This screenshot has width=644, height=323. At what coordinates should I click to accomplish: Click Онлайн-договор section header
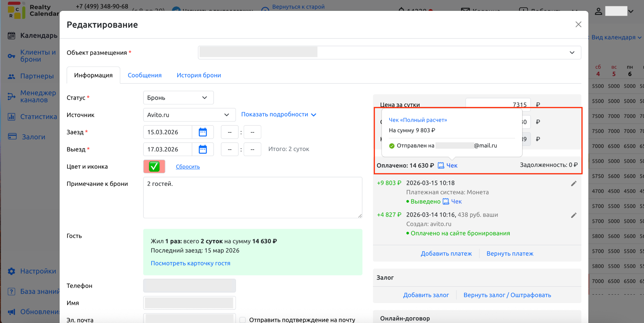click(x=405, y=319)
